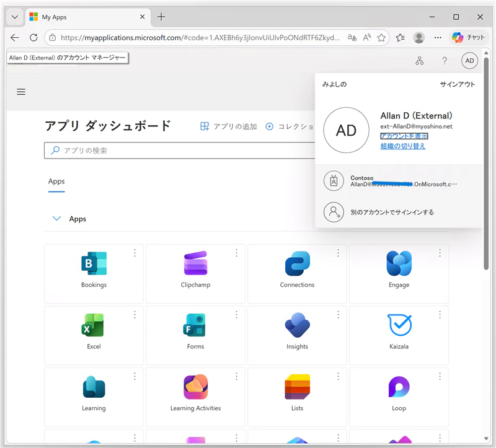
Task: Collapse the Apps section chevron
Action: click(x=56, y=219)
